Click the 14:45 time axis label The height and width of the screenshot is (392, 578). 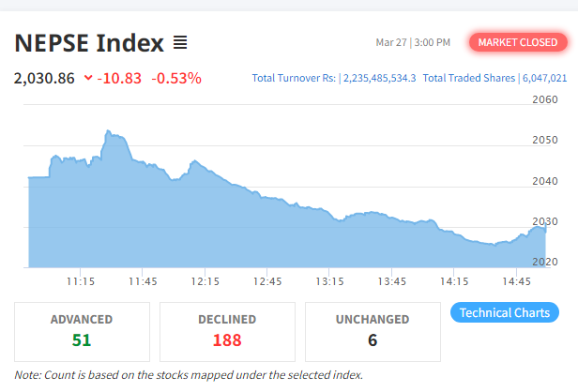pos(516,281)
